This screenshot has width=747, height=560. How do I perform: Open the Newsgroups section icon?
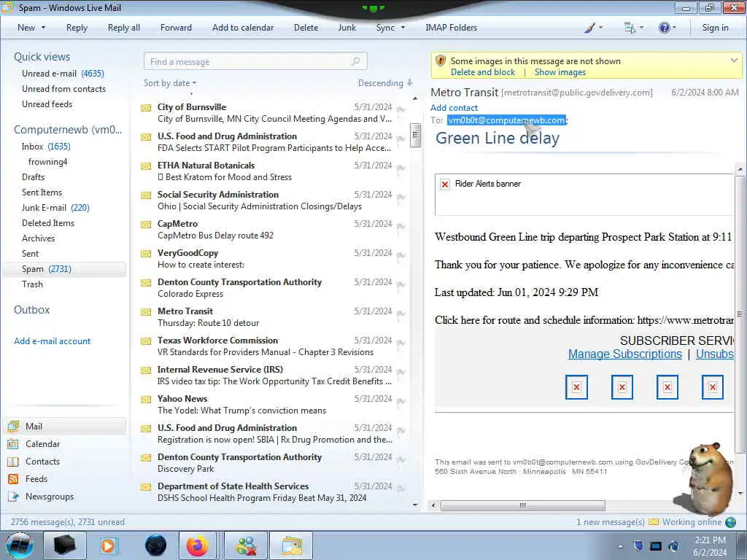click(x=13, y=496)
